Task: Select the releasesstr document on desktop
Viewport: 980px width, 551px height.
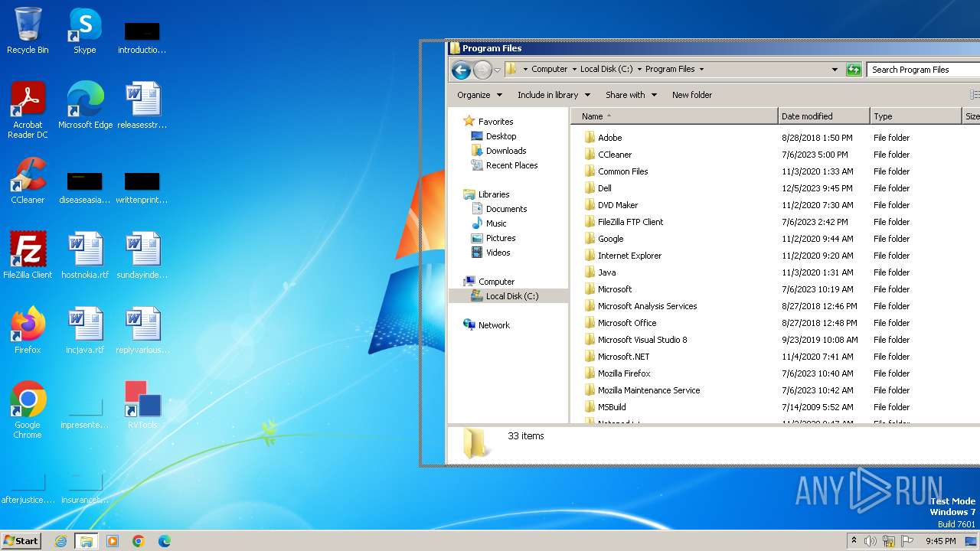Action: (142, 106)
